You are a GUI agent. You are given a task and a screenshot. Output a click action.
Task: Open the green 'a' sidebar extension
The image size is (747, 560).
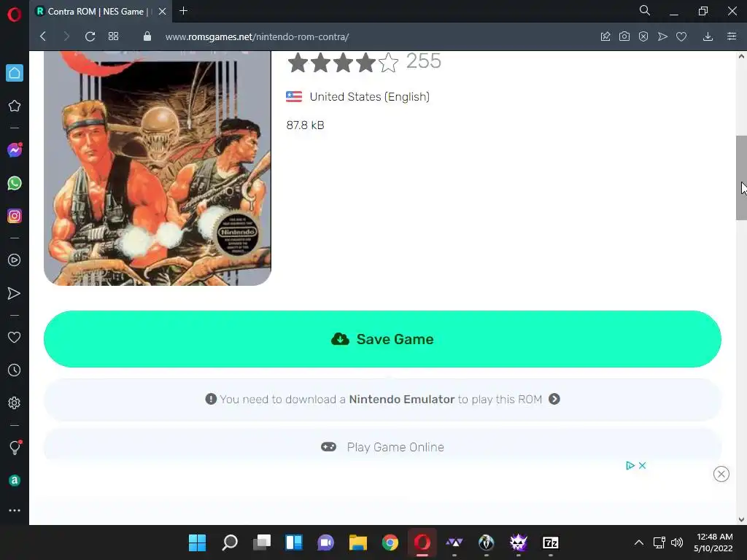[x=15, y=480]
